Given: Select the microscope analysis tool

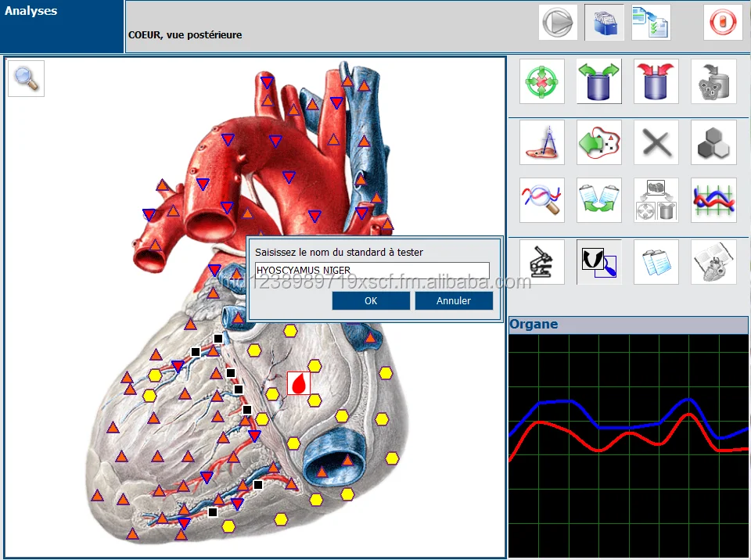Looking at the screenshot, I should pyautogui.click(x=541, y=261).
